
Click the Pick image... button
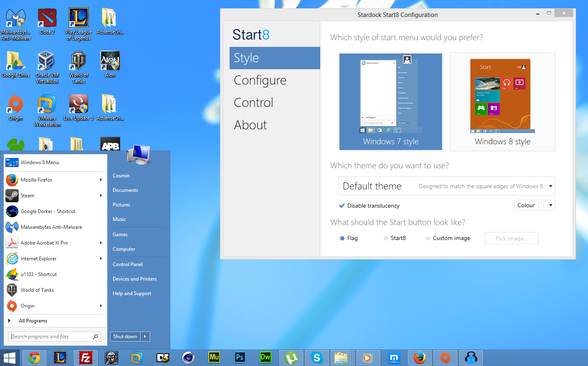511,238
